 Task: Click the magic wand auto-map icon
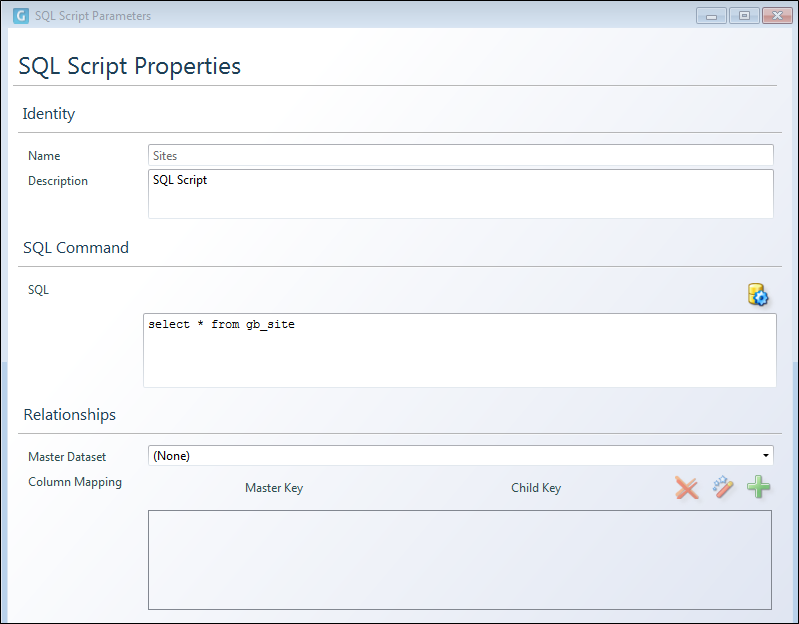[723, 486]
